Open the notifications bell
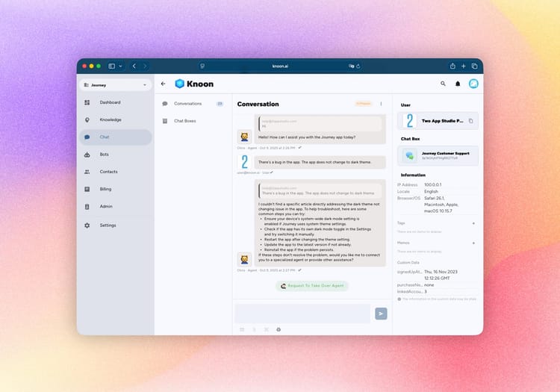Screen dimensions: 560x392 (458, 84)
